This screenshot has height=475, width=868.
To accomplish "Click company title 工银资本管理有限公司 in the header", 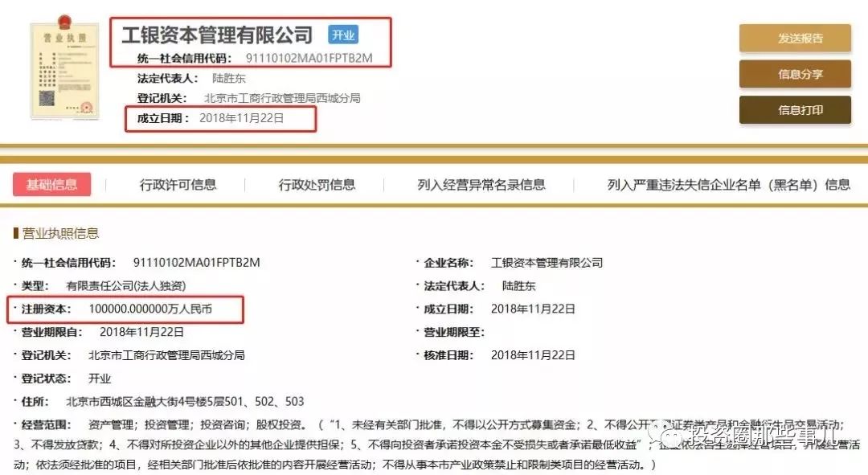I will coord(217,35).
